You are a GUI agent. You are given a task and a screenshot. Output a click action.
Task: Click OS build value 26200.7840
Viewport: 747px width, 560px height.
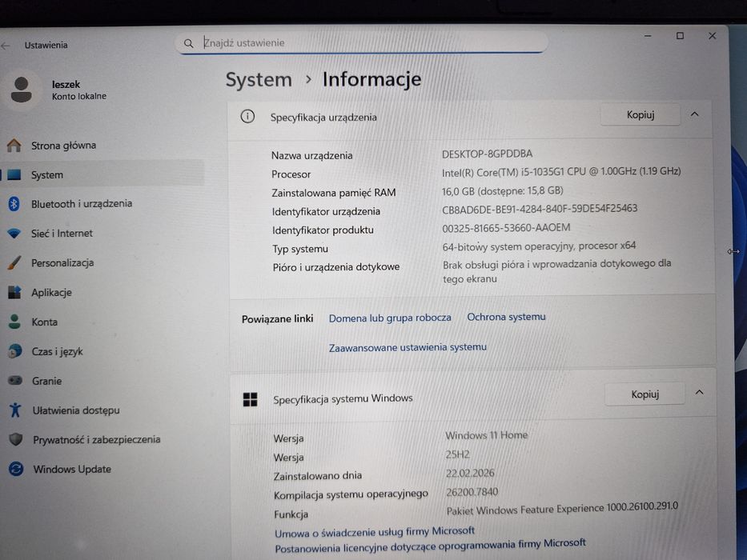click(472, 492)
